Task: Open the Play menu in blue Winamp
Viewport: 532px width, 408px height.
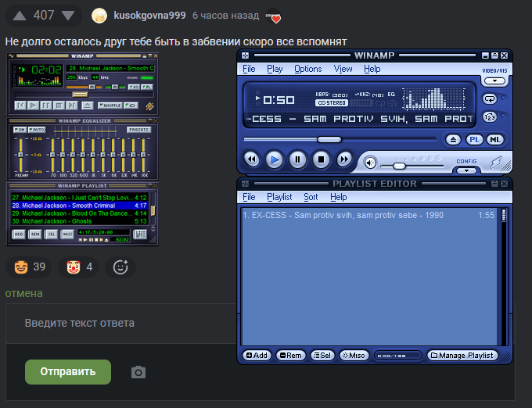Action: click(275, 69)
